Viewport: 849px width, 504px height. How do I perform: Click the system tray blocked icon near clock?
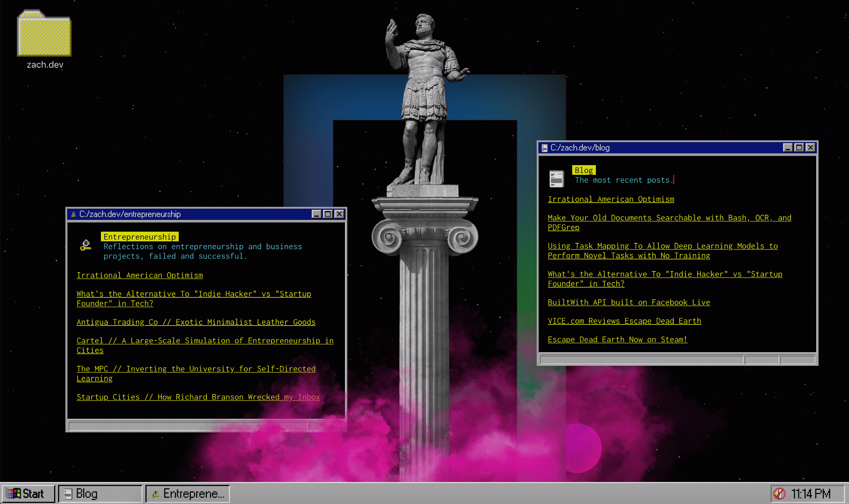tap(779, 494)
